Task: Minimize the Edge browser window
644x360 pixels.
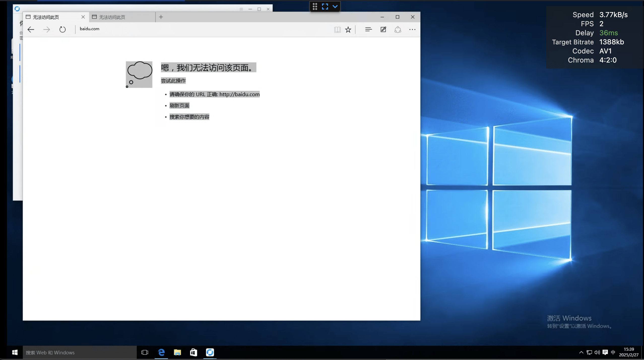Action: pos(382,17)
